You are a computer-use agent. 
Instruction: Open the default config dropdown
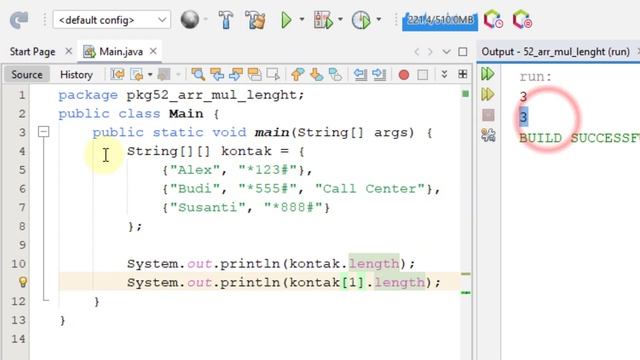click(111, 20)
